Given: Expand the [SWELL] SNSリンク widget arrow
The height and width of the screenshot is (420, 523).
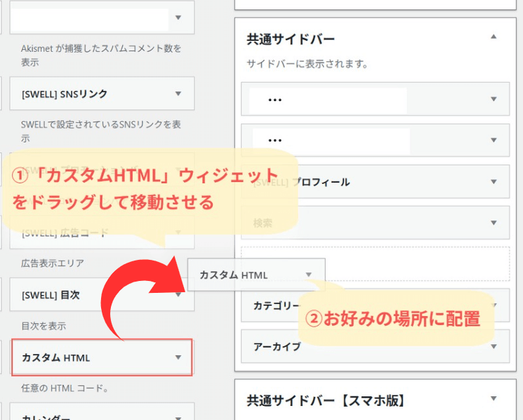Looking at the screenshot, I should click(178, 93).
